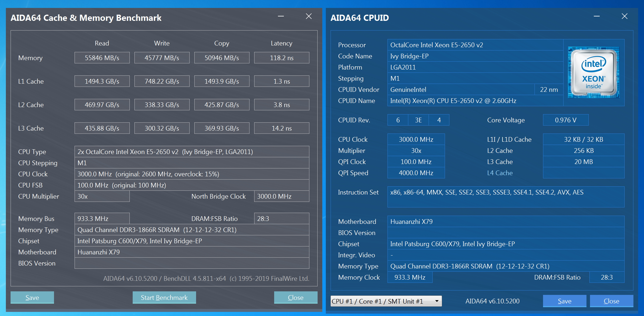Click Processor name OctalCore Intel Xeon E5-2650 v2
Screen dimensions: 644x316
[x=475, y=45]
